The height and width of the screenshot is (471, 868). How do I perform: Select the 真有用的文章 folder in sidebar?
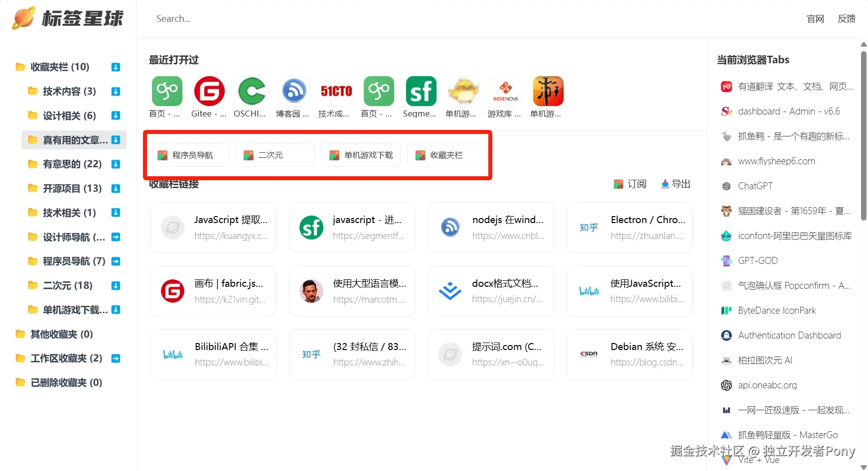[74, 140]
